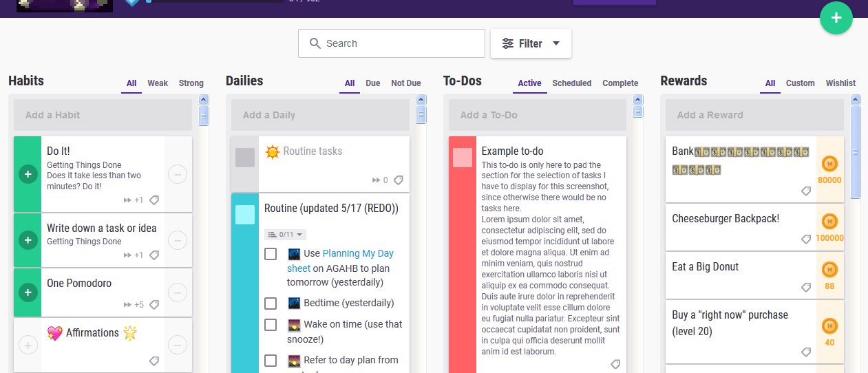Score minus on the Do It! habit

[x=178, y=175]
